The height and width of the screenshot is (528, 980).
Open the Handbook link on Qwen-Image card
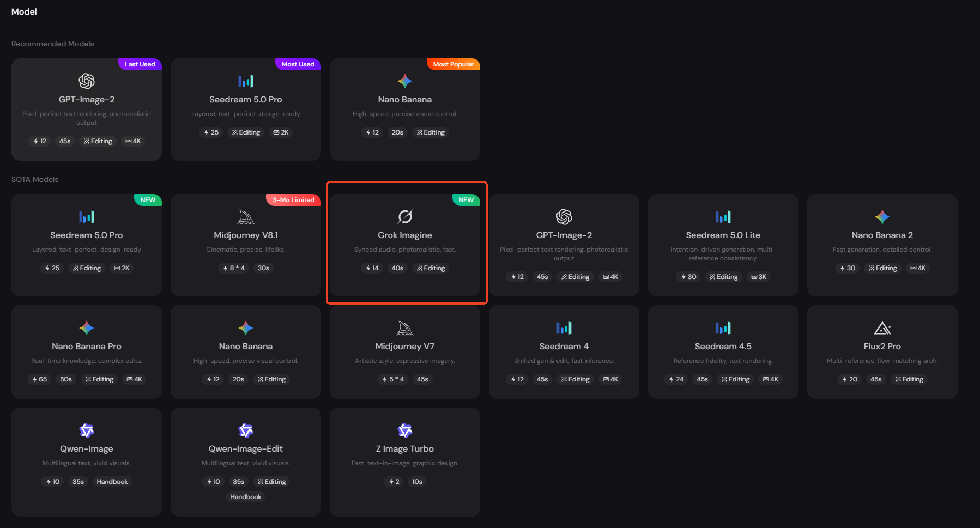[x=112, y=482]
